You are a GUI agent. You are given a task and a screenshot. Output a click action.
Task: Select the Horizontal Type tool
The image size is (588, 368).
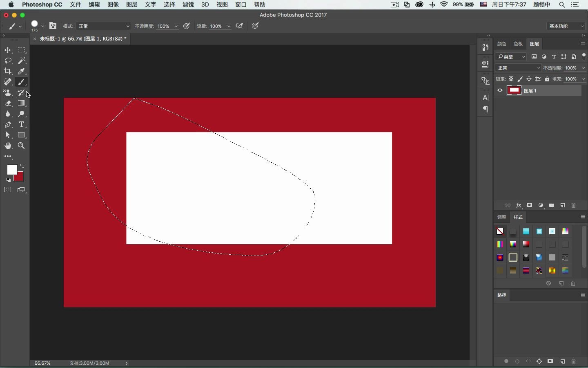[x=21, y=124]
